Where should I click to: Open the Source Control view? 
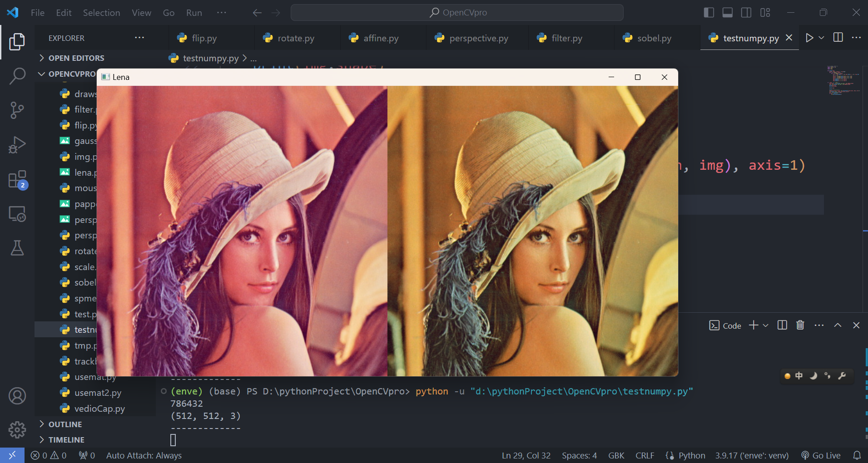(x=17, y=110)
